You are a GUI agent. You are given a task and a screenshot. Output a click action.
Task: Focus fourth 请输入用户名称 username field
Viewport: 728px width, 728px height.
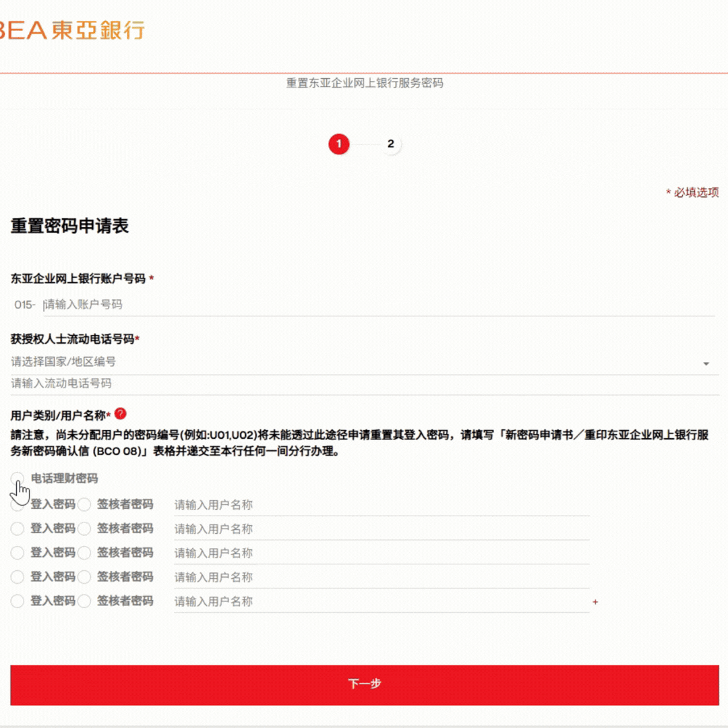pos(382,577)
